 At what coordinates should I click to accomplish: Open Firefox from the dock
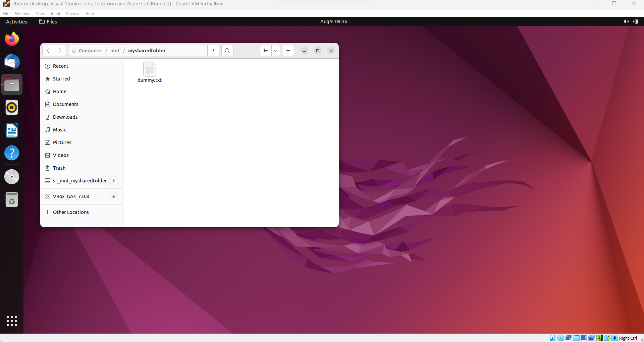[12, 39]
